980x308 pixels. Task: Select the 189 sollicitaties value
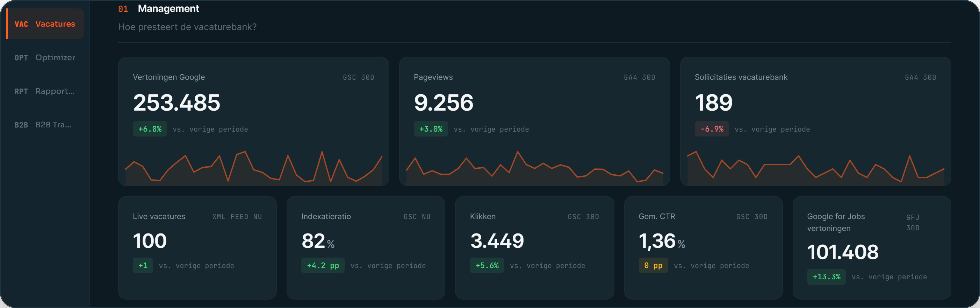pos(713,103)
